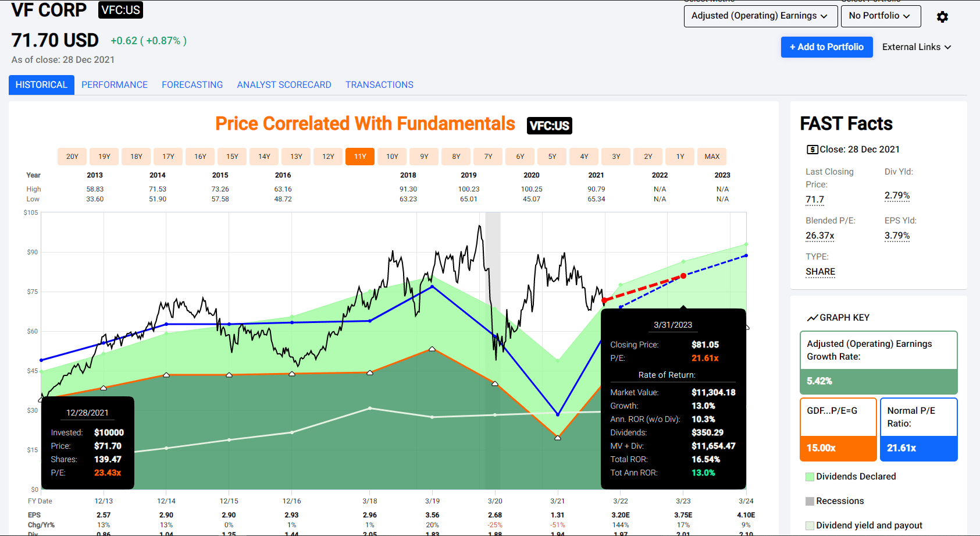
Task: Toggle the Dividends Declared legend box
Action: click(x=810, y=477)
